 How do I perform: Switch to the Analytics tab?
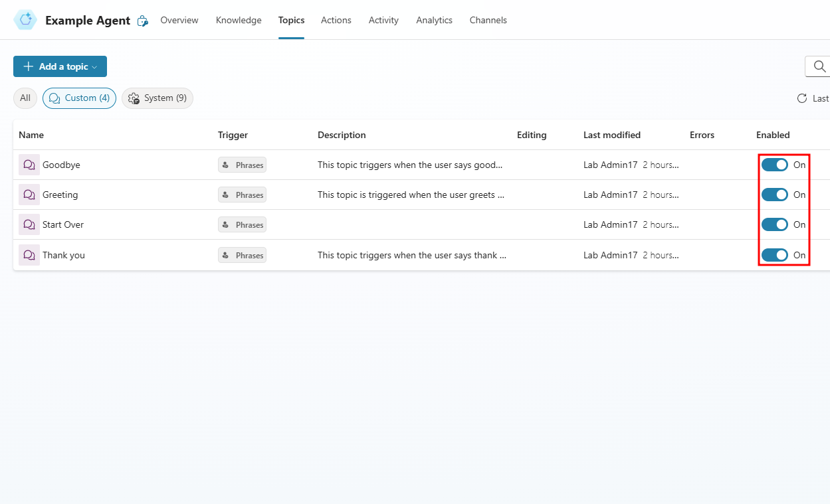point(434,20)
